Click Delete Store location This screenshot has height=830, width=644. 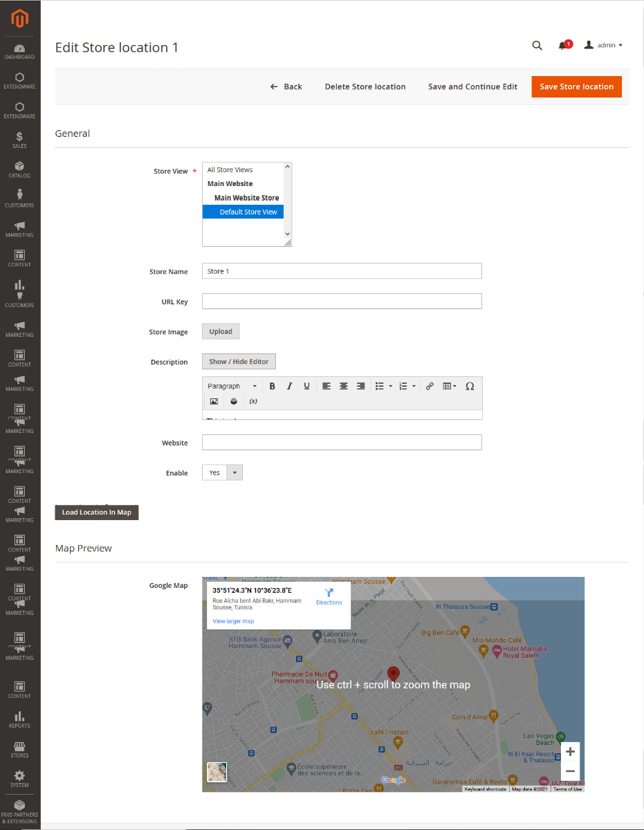click(365, 86)
